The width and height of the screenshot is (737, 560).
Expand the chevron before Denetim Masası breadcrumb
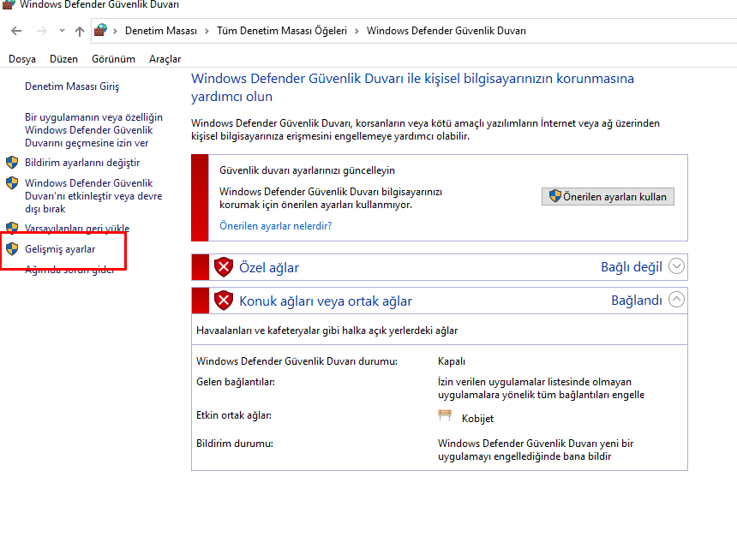click(x=115, y=31)
